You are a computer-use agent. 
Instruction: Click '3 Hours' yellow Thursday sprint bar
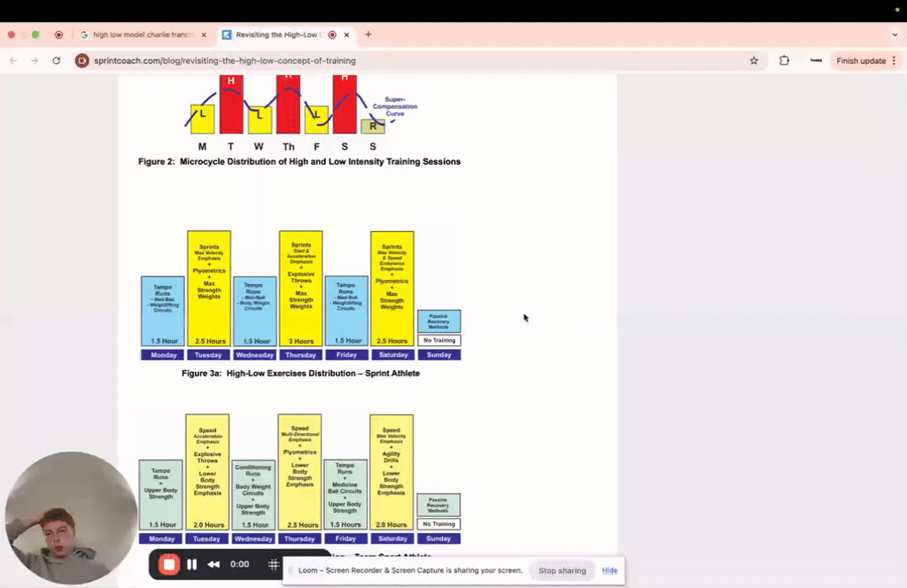[x=301, y=289]
